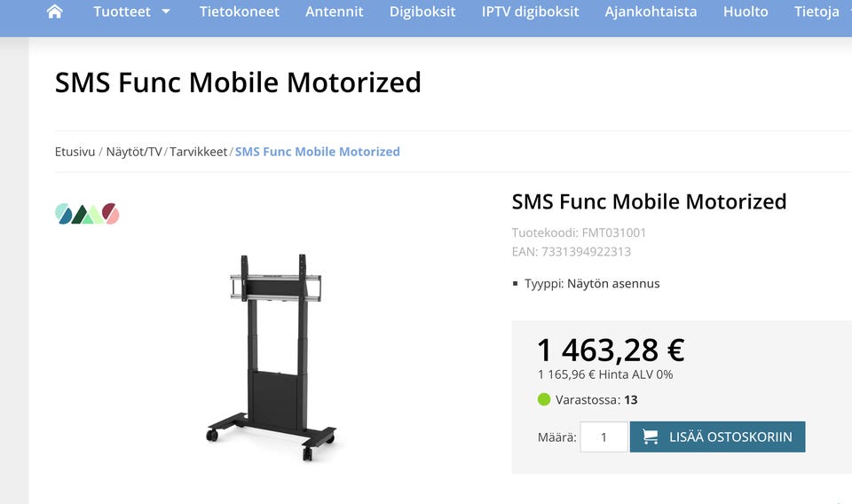
Task: Open the Tuotteet menu
Action: tap(122, 12)
